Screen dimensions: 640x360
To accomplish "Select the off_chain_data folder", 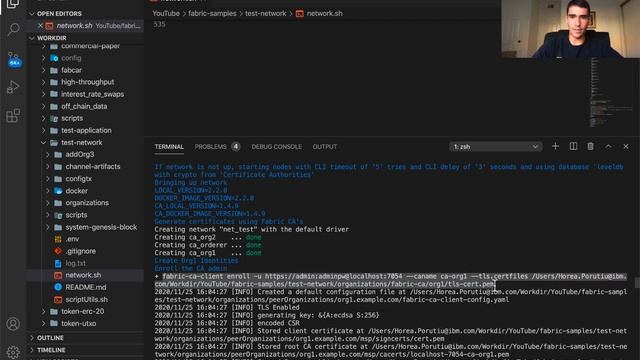I will tap(85, 106).
